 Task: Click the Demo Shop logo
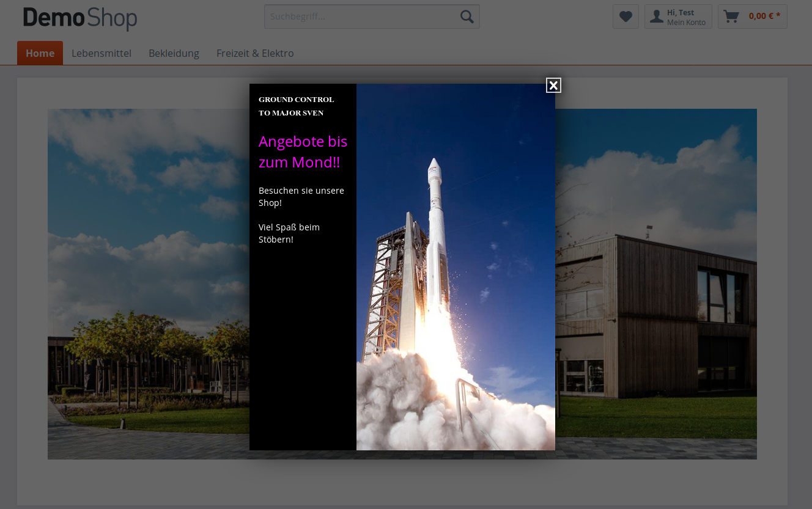pos(80,18)
